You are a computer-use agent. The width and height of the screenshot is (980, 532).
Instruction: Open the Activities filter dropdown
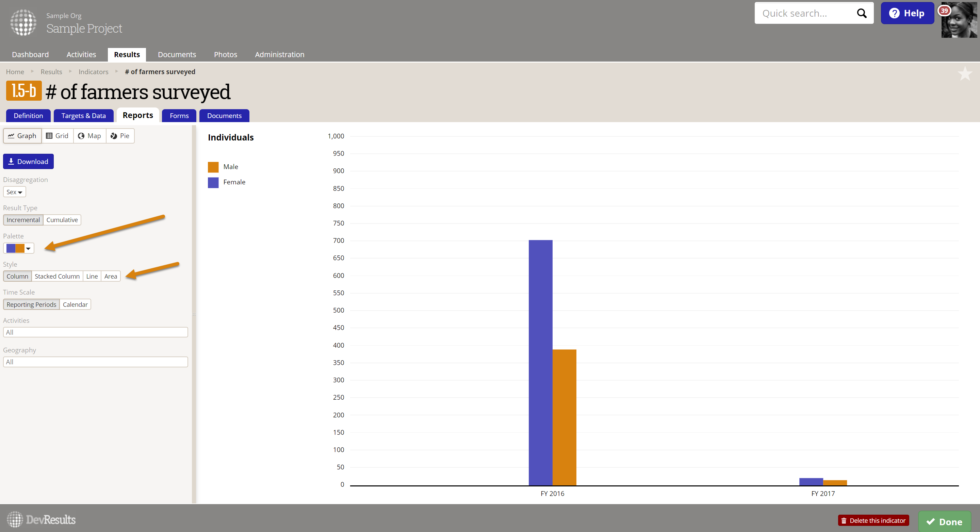pos(95,332)
